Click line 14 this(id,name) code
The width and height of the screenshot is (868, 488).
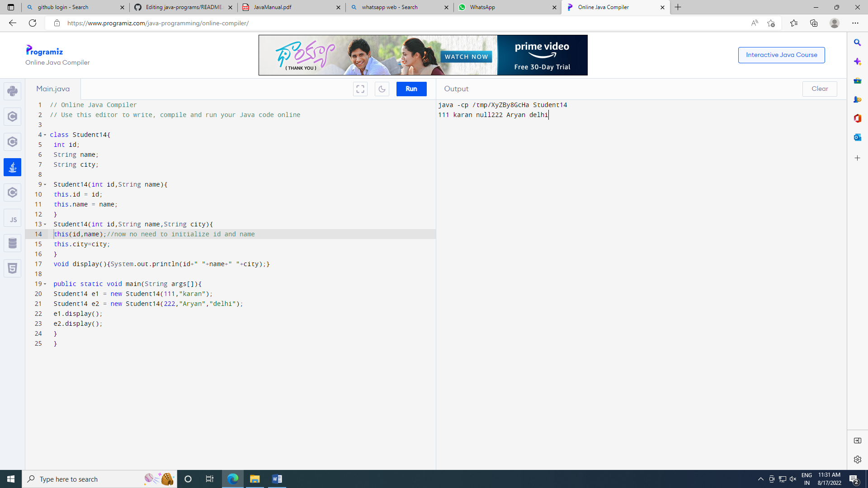pyautogui.click(x=80, y=234)
